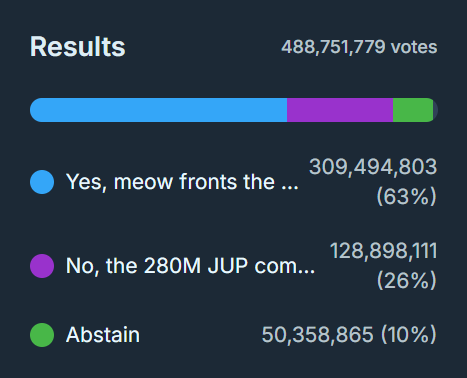The image size is (467, 378).
Task: Click the 128,898,111 vote count
Action: pyautogui.click(x=383, y=251)
